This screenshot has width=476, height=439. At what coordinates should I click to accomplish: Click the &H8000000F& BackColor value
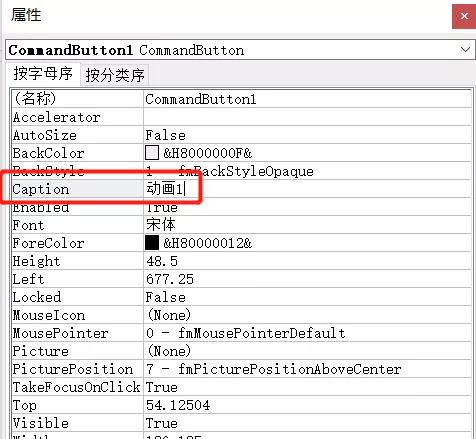pos(207,153)
